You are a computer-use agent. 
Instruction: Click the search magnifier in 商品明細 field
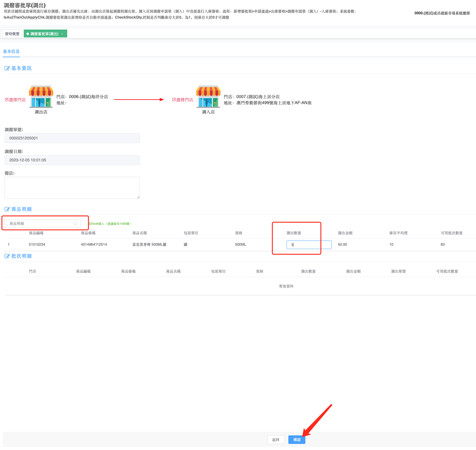75,223
